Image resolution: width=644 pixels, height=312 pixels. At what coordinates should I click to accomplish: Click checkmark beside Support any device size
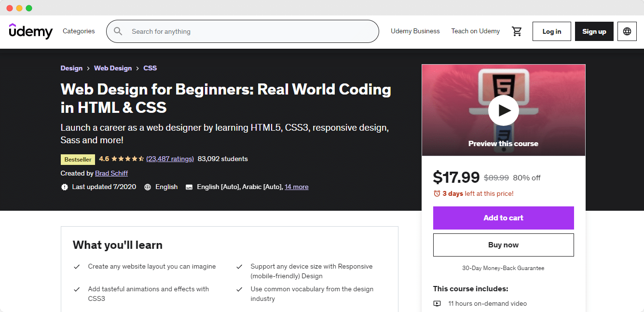click(239, 266)
